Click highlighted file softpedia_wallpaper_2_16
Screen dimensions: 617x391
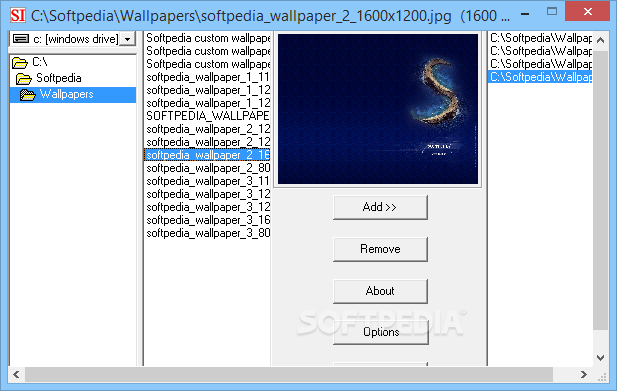207,155
